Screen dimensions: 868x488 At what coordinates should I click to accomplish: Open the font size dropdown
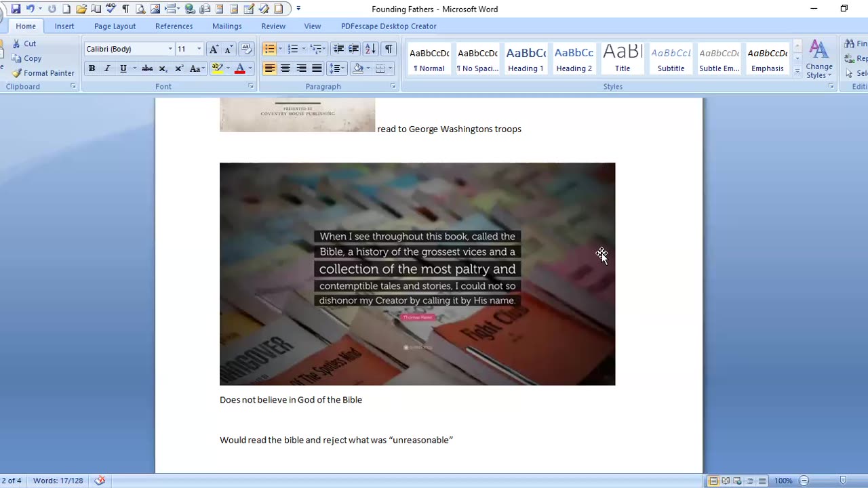coord(199,49)
